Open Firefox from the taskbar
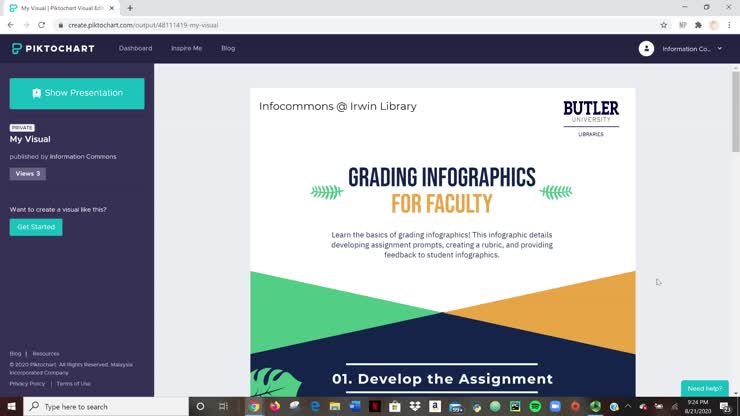740x416 pixels. [275, 407]
